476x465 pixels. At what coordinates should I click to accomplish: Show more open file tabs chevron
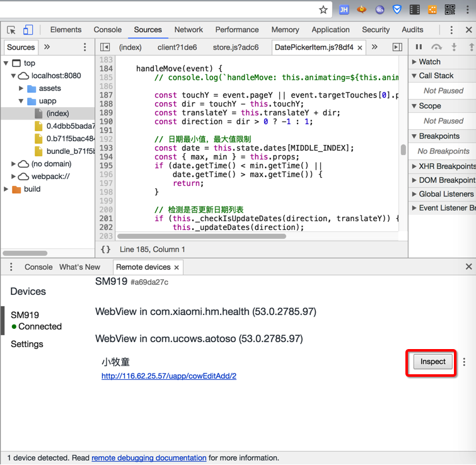pyautogui.click(x=374, y=47)
